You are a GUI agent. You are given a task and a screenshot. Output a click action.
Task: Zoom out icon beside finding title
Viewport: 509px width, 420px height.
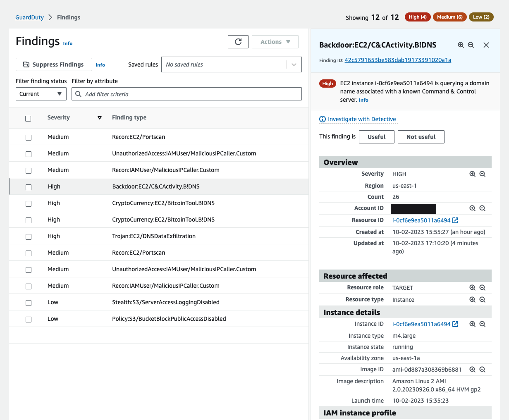point(471,45)
